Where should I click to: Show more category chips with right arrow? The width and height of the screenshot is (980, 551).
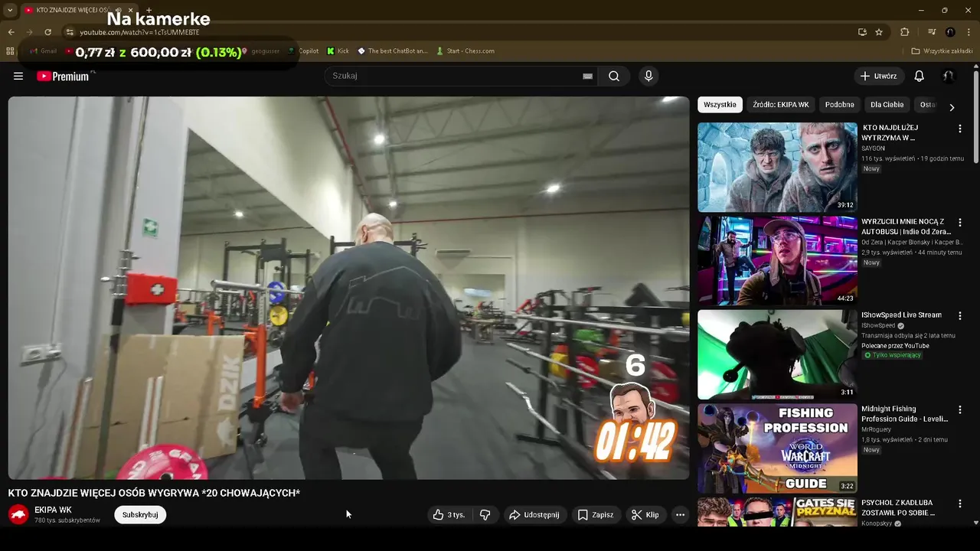tap(952, 107)
